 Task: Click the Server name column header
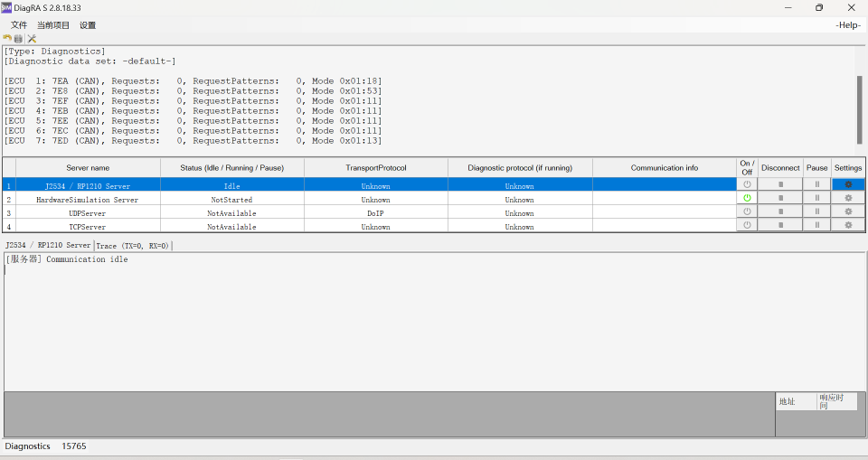(88, 168)
